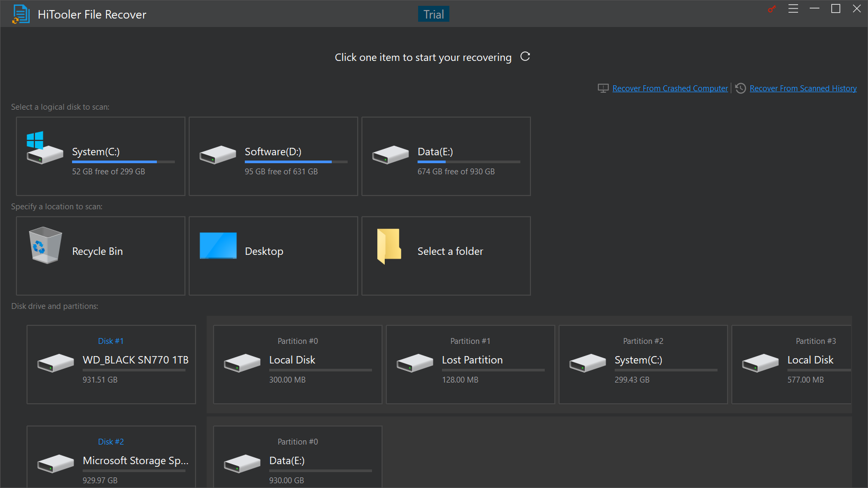This screenshot has width=868, height=488.
Task: Click the red key registration icon
Action: [772, 9]
